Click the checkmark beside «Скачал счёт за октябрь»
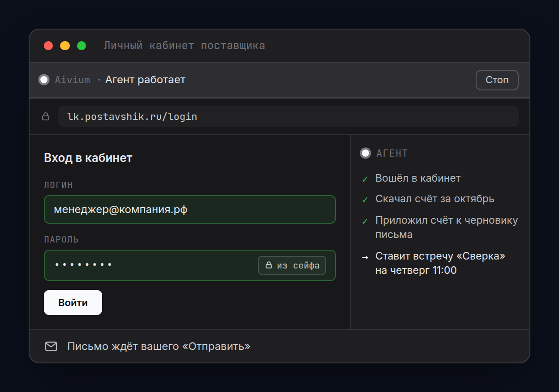 (x=365, y=200)
